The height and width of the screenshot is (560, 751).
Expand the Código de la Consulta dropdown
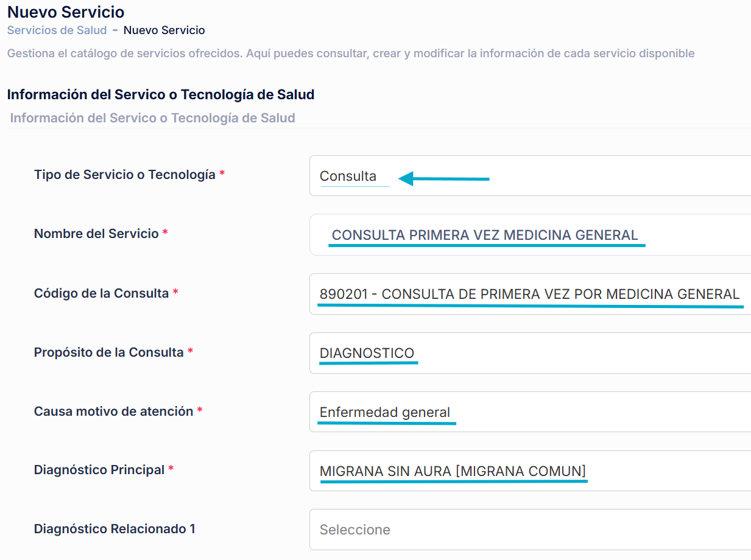coord(529,294)
